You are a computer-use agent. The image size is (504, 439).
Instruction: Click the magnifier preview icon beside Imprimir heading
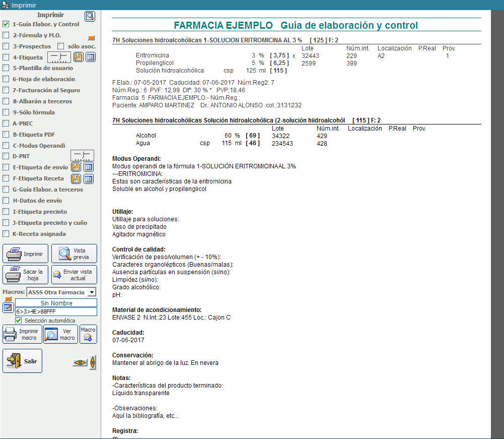(x=90, y=16)
